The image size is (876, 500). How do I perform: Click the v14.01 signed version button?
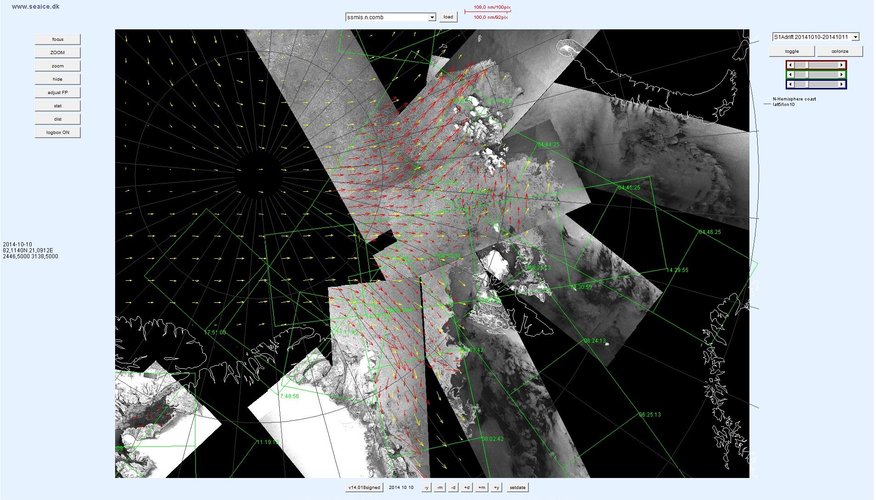click(364, 488)
